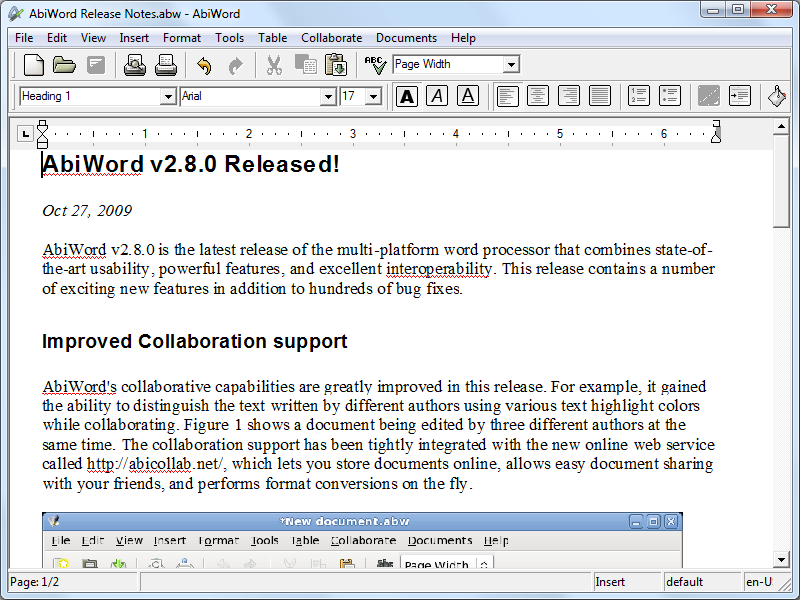Click the paint bucket color icon
800x600 pixels.
pos(777,96)
